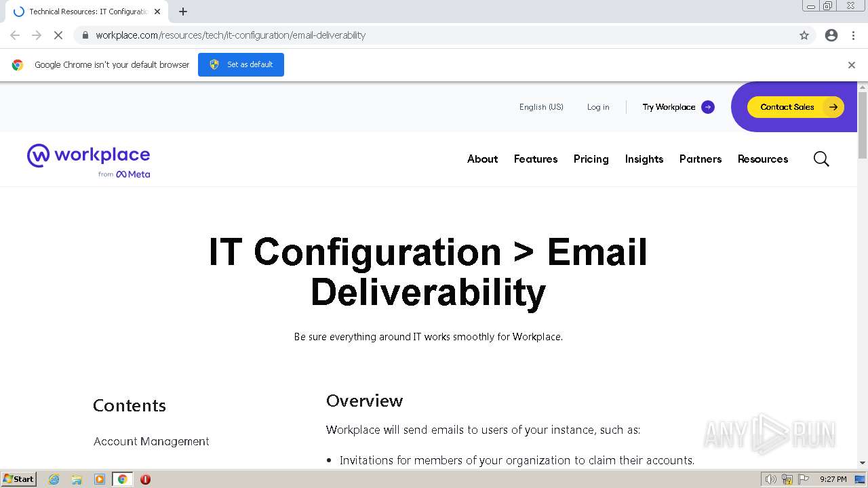The height and width of the screenshot is (488, 868).
Task: Click the taskbar clock showing 9:27 PM
Action: click(833, 479)
